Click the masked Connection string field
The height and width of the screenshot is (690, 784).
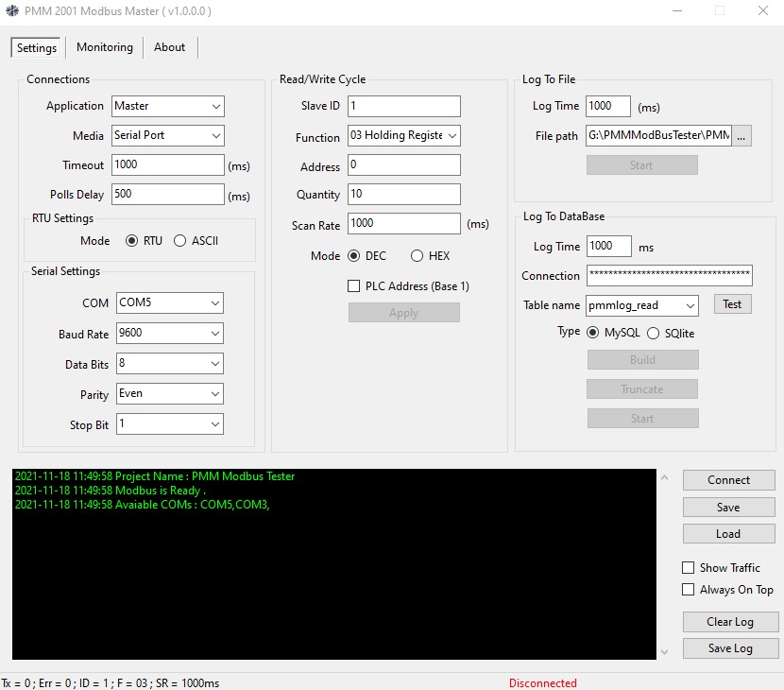click(x=670, y=276)
